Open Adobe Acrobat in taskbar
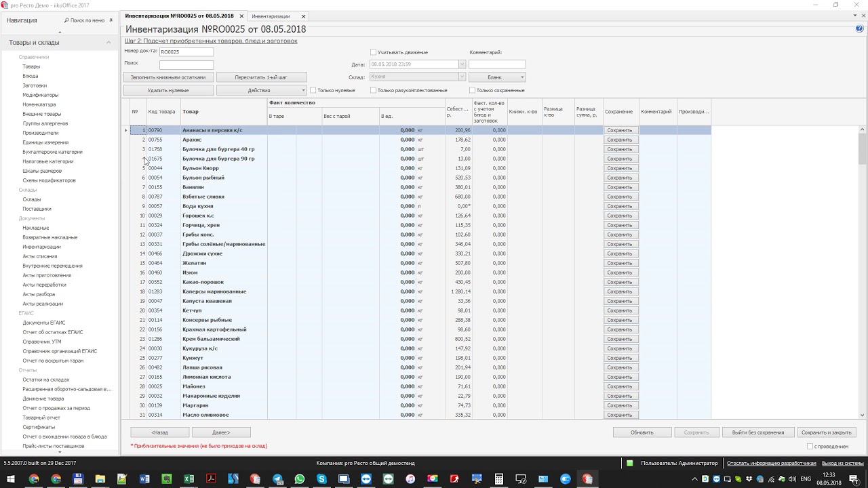 pyautogui.click(x=211, y=479)
